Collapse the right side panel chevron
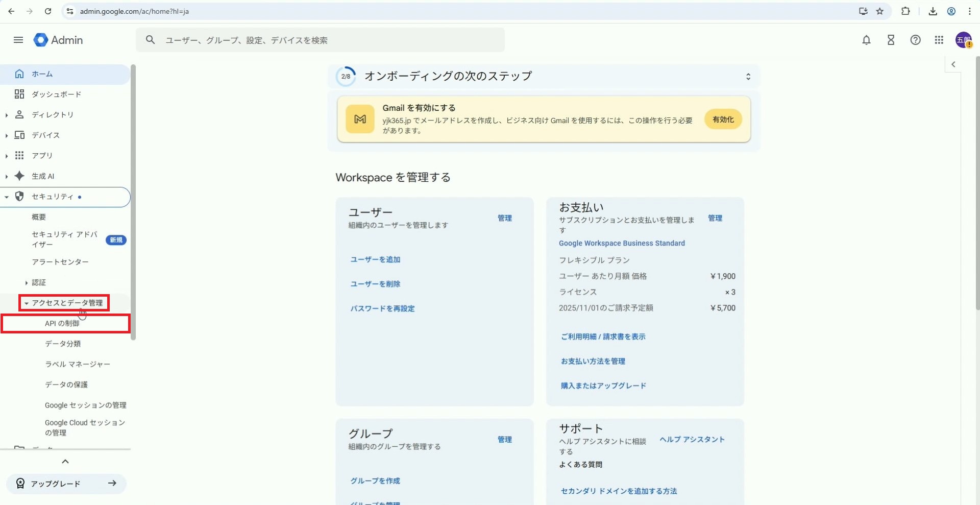The width and height of the screenshot is (980, 505). [x=953, y=64]
